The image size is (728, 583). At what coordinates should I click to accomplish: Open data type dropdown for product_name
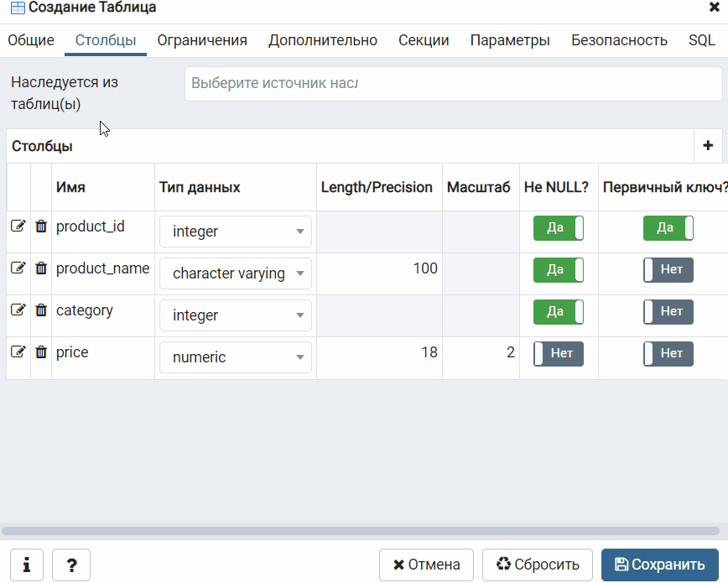click(236, 273)
